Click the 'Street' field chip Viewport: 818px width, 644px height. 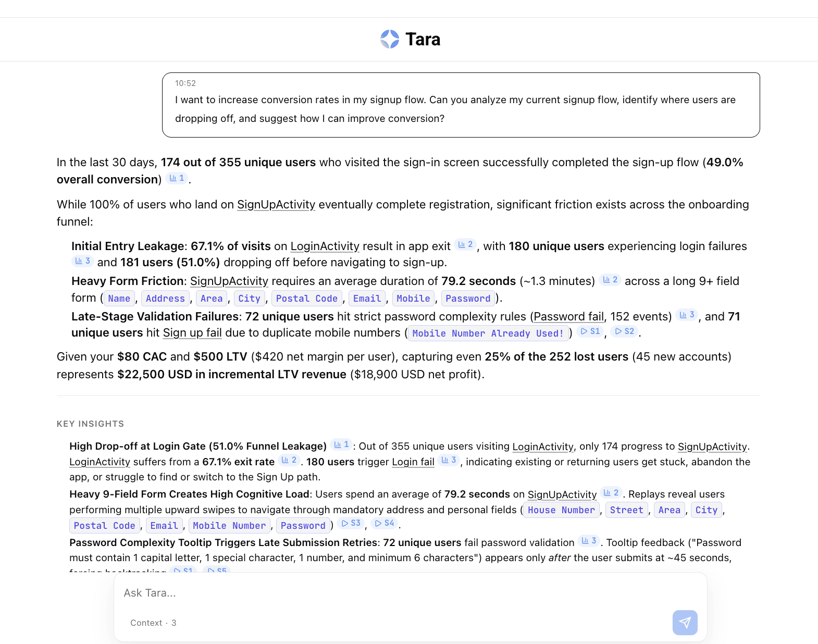point(627,510)
